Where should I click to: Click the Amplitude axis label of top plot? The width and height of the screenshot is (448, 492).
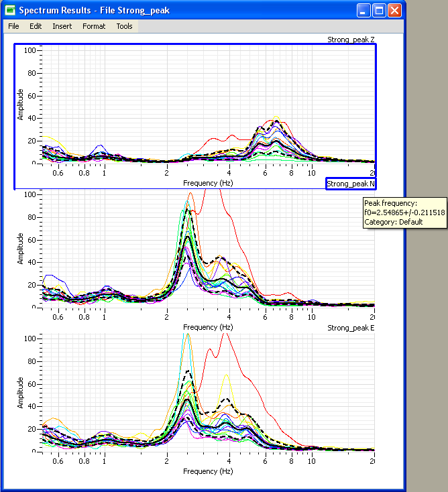(21, 105)
